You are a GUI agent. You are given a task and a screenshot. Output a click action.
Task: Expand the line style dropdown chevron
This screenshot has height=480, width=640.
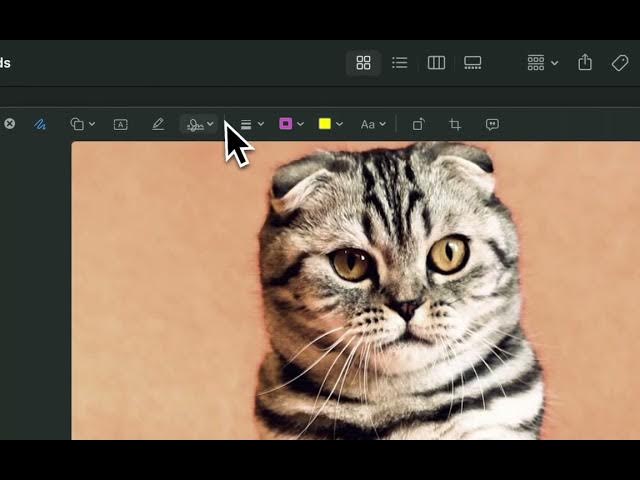pos(261,124)
